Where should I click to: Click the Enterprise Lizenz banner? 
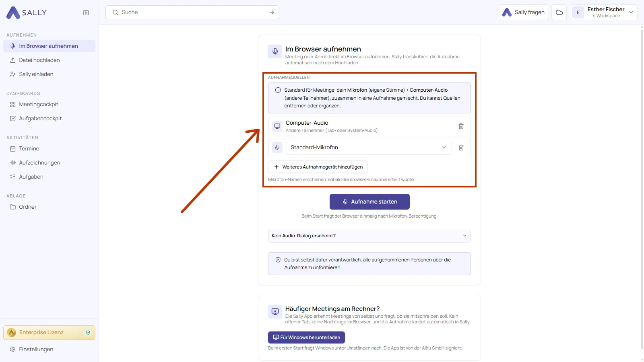(49, 333)
